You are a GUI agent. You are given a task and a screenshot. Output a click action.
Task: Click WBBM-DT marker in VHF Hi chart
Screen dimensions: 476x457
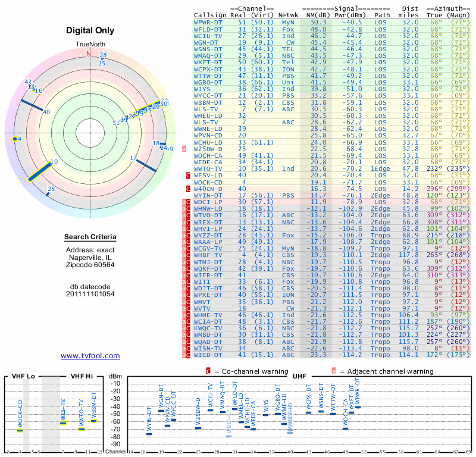point(94,421)
